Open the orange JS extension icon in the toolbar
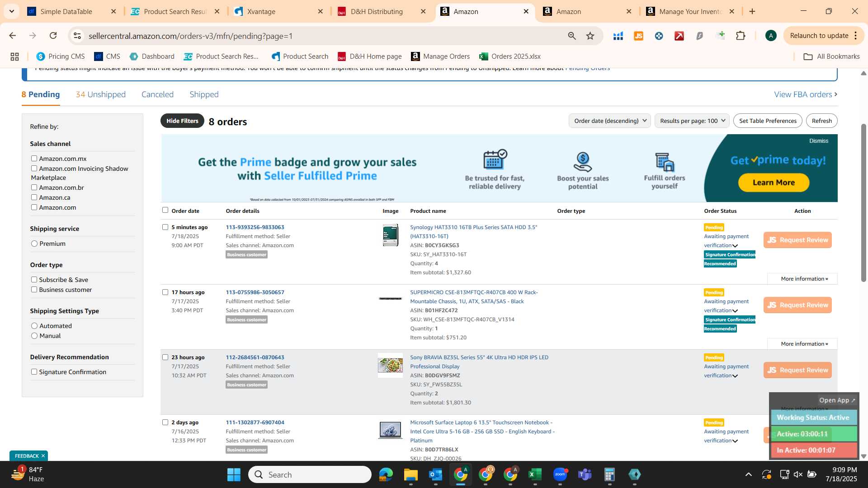 [638, 36]
